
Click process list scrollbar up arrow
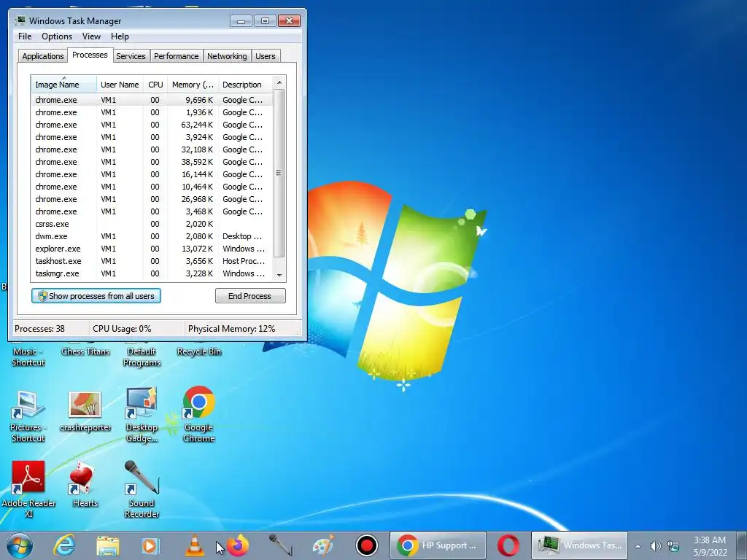point(279,82)
